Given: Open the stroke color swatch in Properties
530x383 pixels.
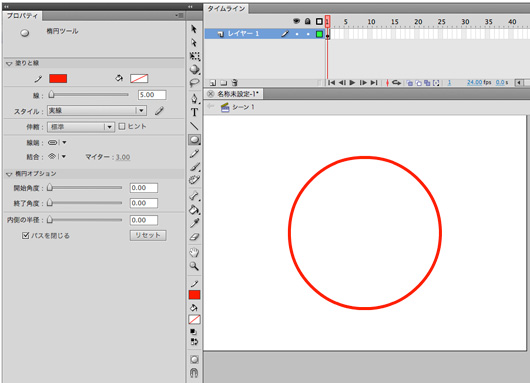Looking at the screenshot, I should pos(58,79).
